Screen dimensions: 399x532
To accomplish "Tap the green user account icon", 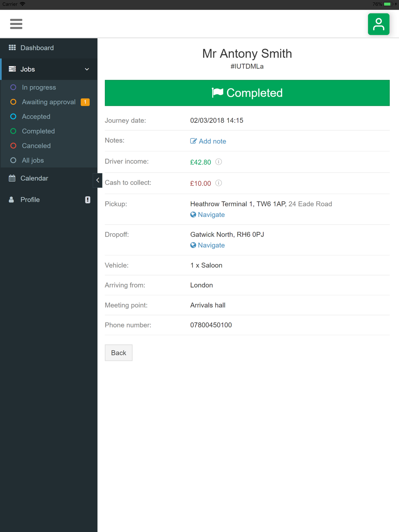I will [378, 24].
